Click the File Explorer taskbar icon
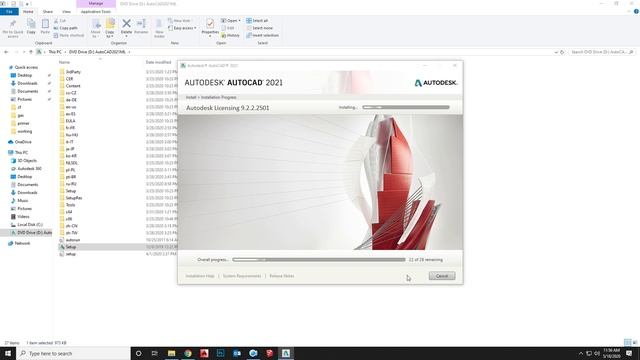This screenshot has height=360, width=640. point(171,353)
